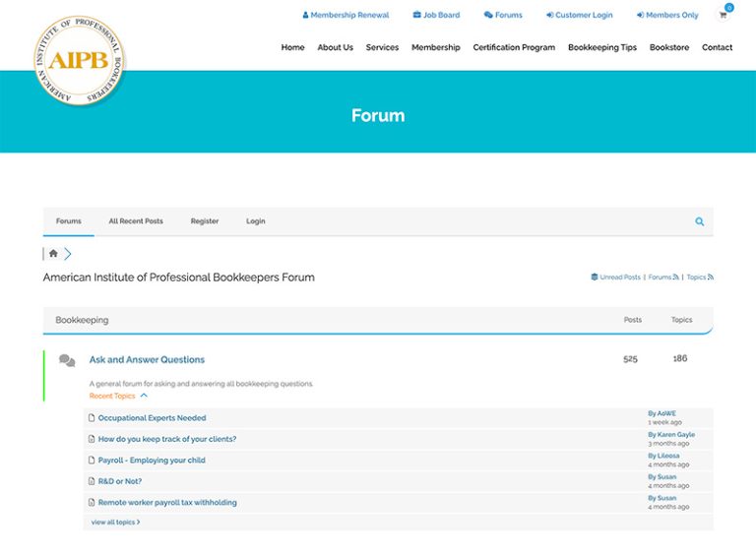Go to the Job Board
This screenshot has height=556, width=756.
click(x=436, y=15)
